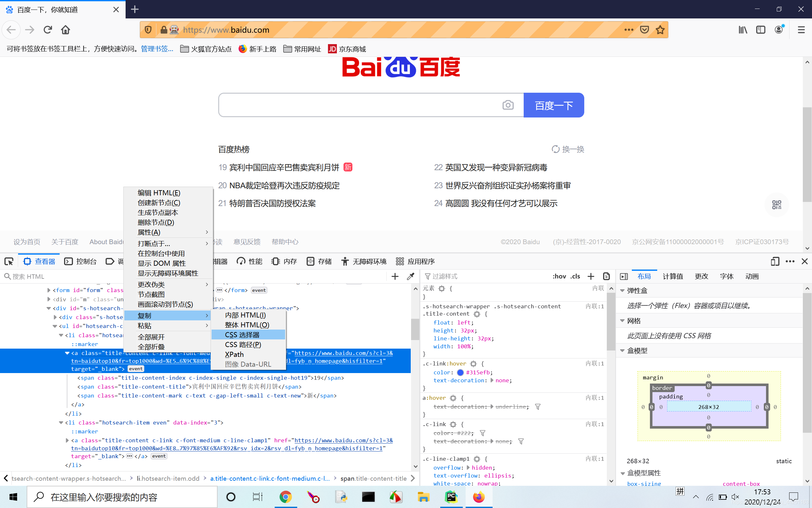Toggle print media simulation icon
The width and height of the screenshot is (812, 508).
coord(606,276)
